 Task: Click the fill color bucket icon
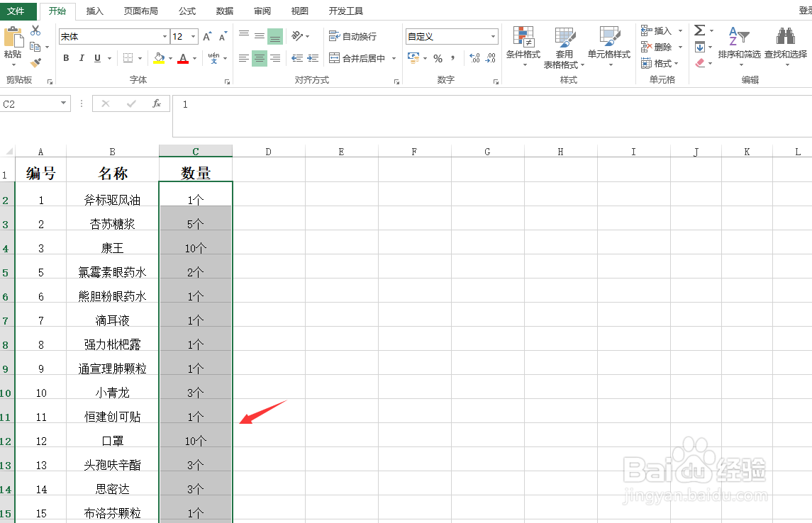coord(159,58)
